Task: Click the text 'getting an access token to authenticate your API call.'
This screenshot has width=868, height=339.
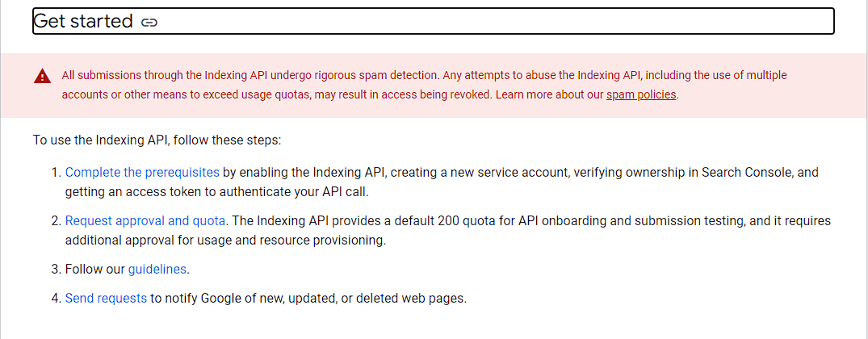Action: pos(216,192)
